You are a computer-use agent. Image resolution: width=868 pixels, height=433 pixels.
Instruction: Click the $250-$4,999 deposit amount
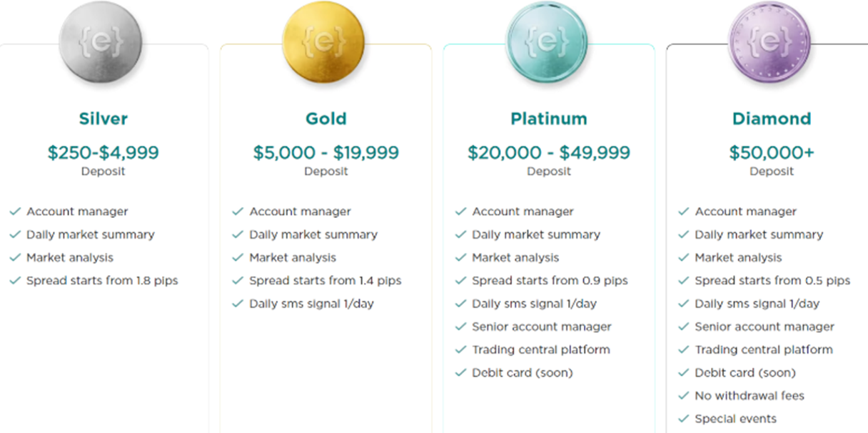104,152
